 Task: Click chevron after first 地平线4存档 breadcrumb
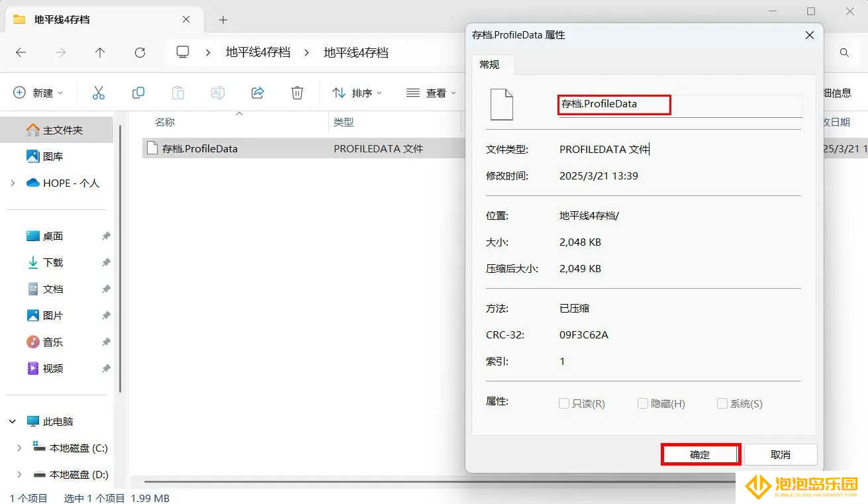307,52
